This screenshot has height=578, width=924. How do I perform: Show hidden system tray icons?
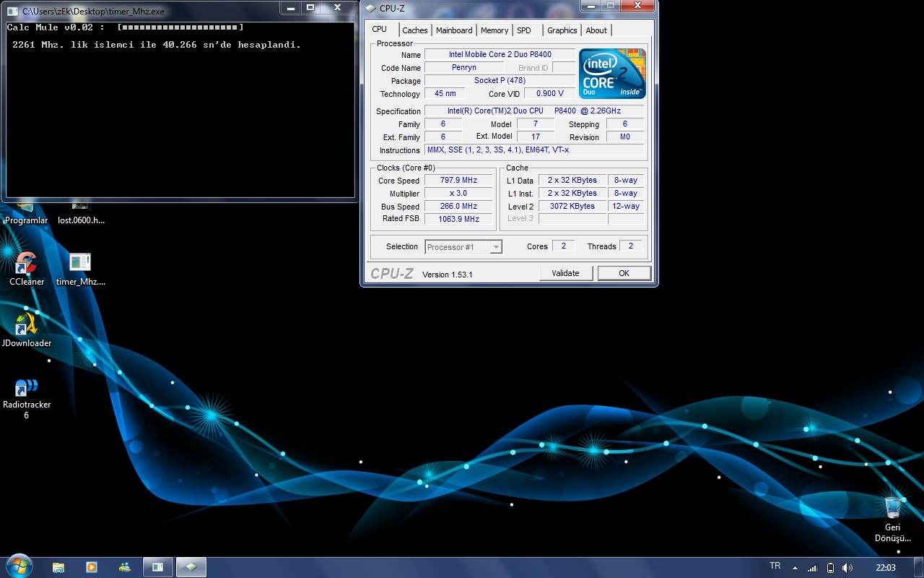pyautogui.click(x=795, y=568)
